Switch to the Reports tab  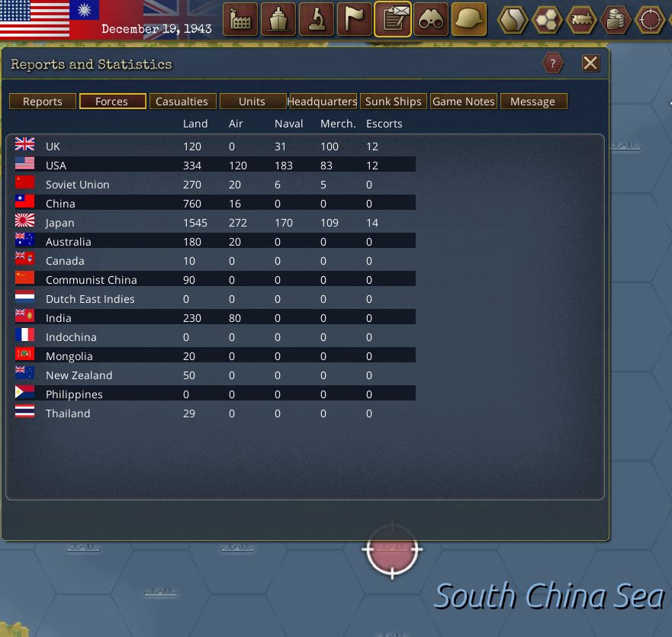coord(43,101)
